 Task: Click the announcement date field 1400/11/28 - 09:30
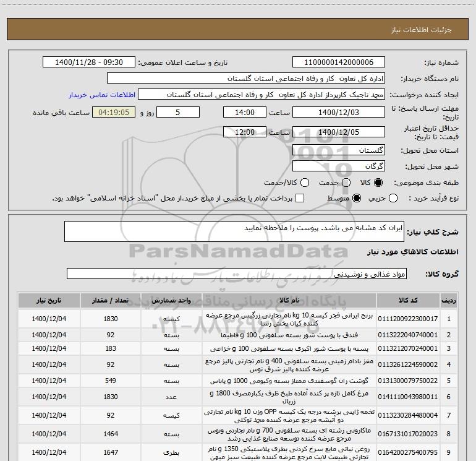point(89,62)
